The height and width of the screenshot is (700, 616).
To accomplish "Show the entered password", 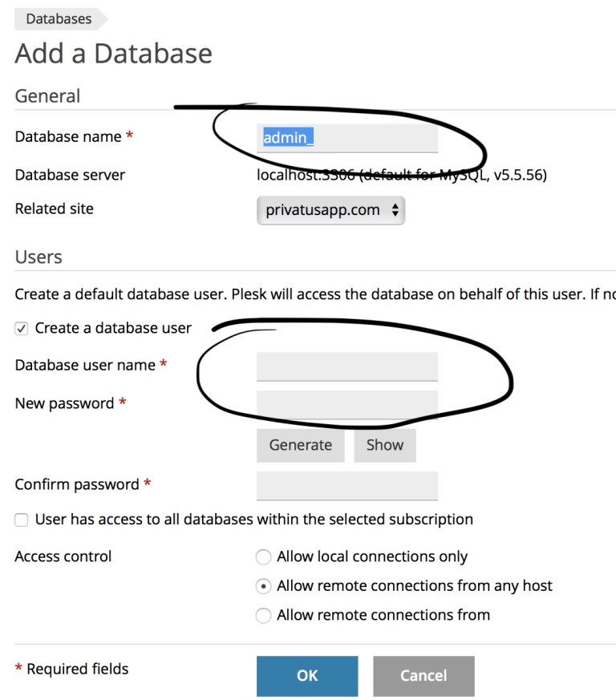I will click(385, 445).
